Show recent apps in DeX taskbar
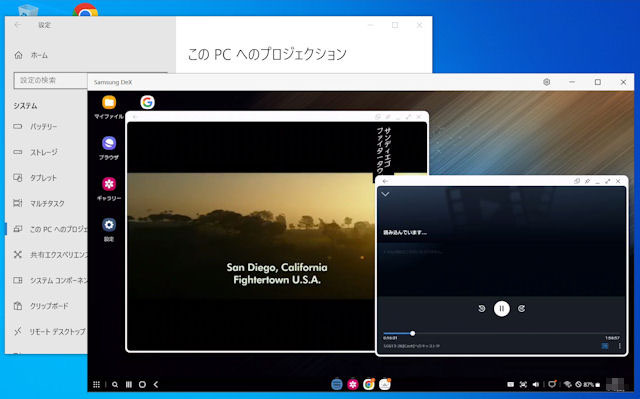Screen dimensions: 640x399 coord(129,384)
